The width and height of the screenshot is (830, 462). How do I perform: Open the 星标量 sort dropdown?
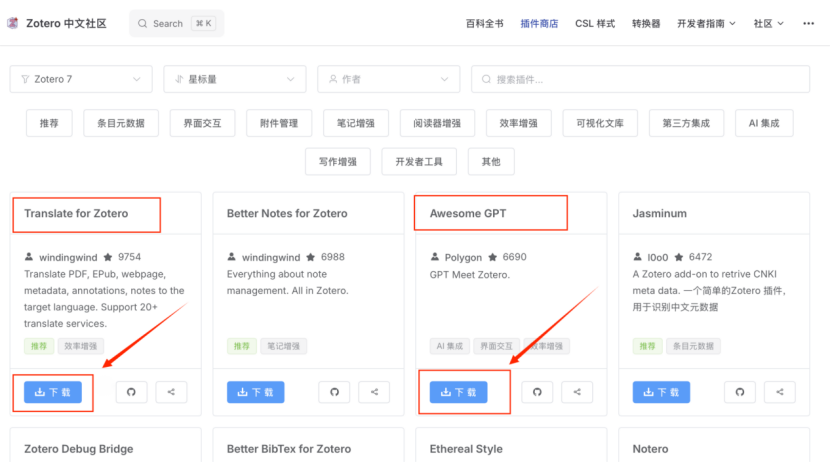point(234,79)
